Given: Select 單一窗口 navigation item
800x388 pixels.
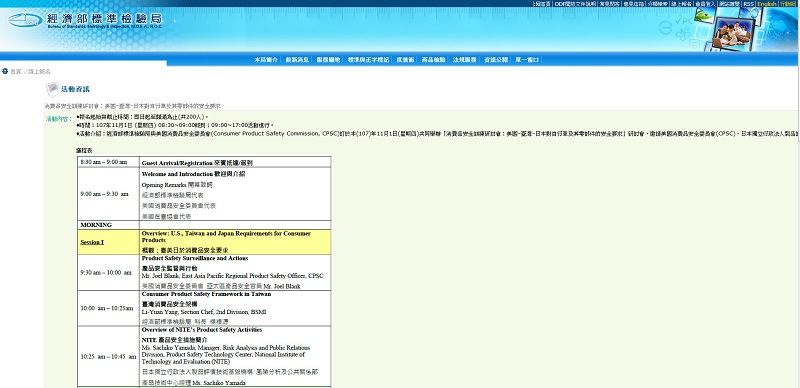Looking at the screenshot, I should 527,60.
